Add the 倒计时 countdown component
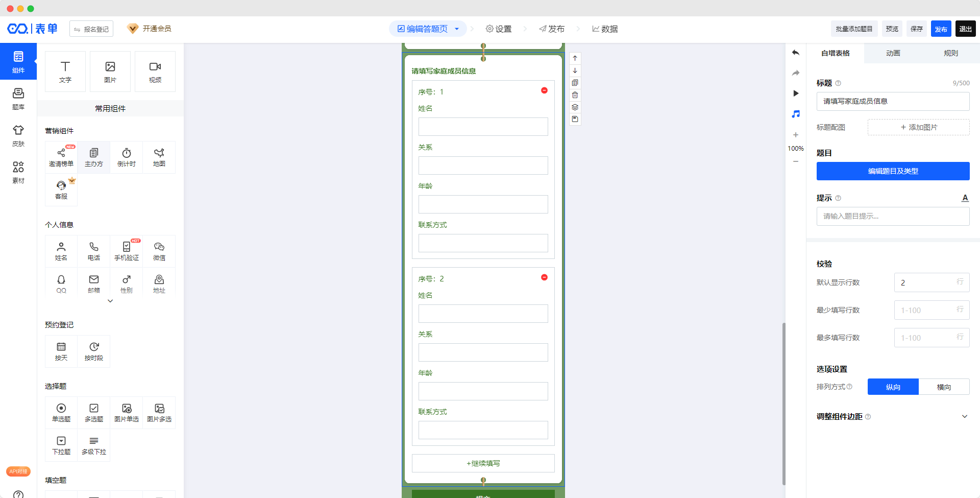Image resolution: width=980 pixels, height=498 pixels. [126, 157]
